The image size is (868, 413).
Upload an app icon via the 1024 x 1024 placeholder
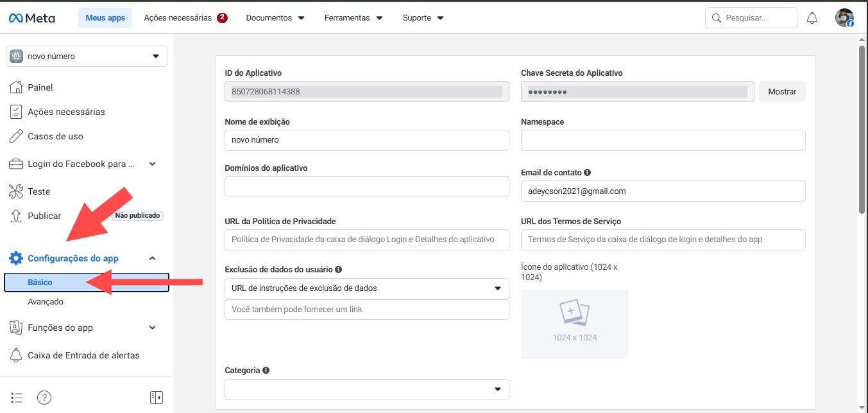click(574, 324)
